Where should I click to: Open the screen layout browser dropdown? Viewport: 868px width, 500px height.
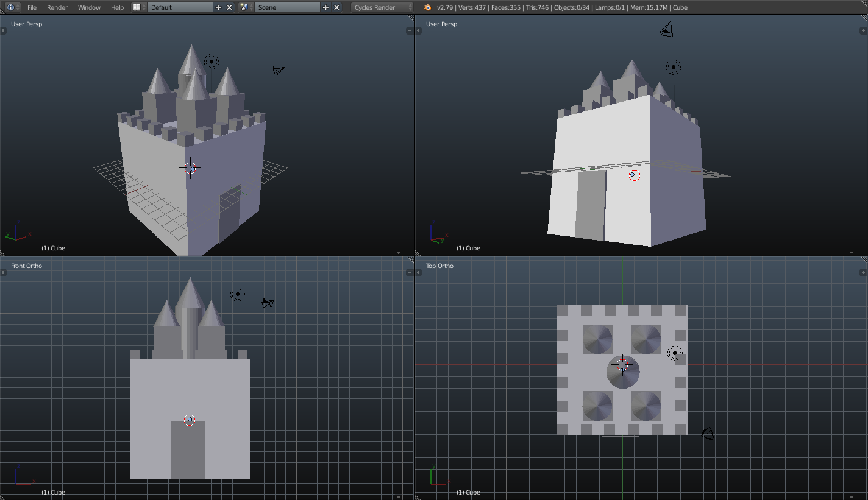136,7
